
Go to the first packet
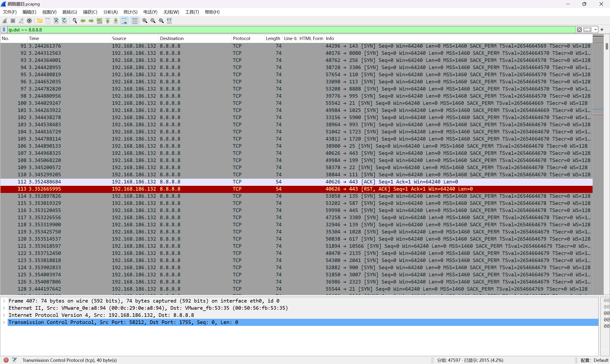pos(108,21)
